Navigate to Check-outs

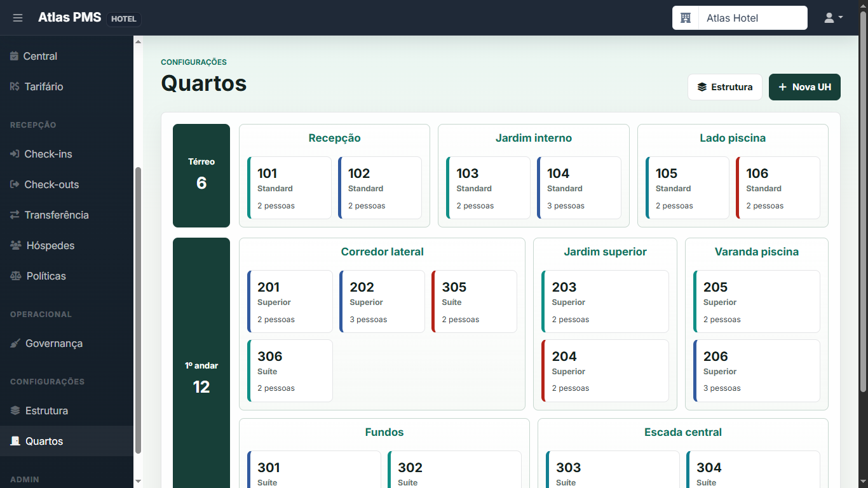(67, 184)
